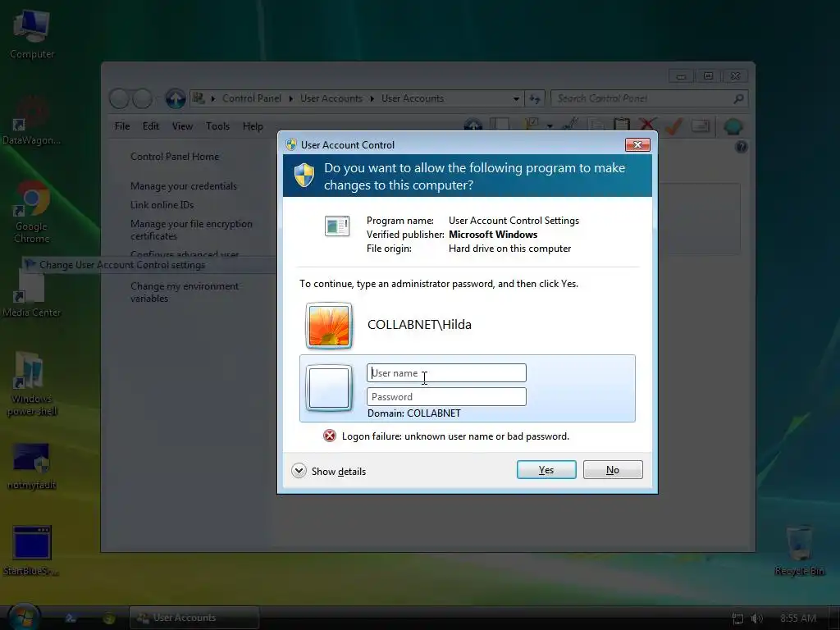Open the Control Panel Home link

pyautogui.click(x=175, y=157)
